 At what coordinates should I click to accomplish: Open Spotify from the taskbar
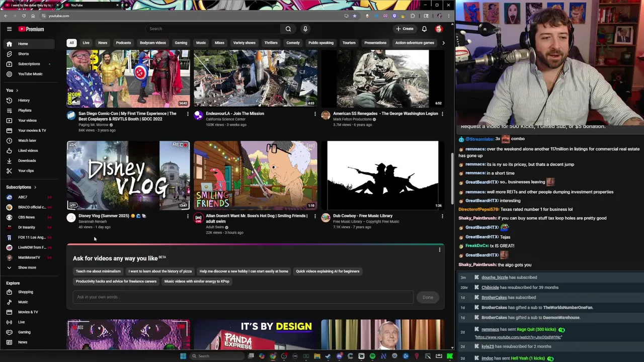372,356
